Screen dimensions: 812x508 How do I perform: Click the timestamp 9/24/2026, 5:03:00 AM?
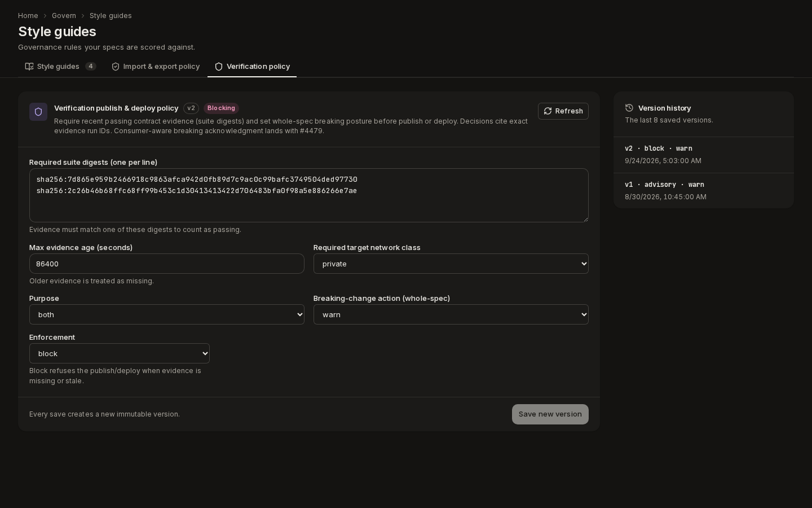click(663, 161)
